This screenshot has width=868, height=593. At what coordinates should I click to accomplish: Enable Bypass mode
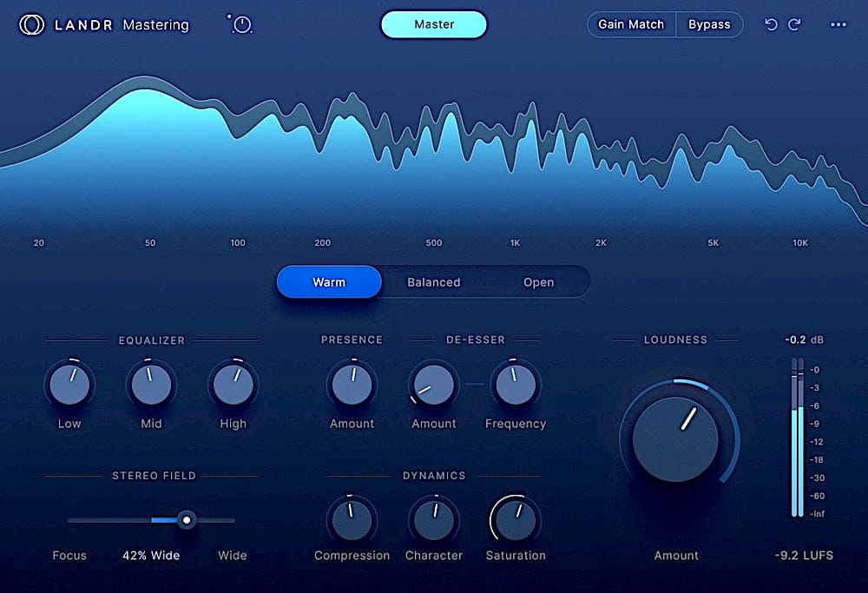pyautogui.click(x=709, y=24)
